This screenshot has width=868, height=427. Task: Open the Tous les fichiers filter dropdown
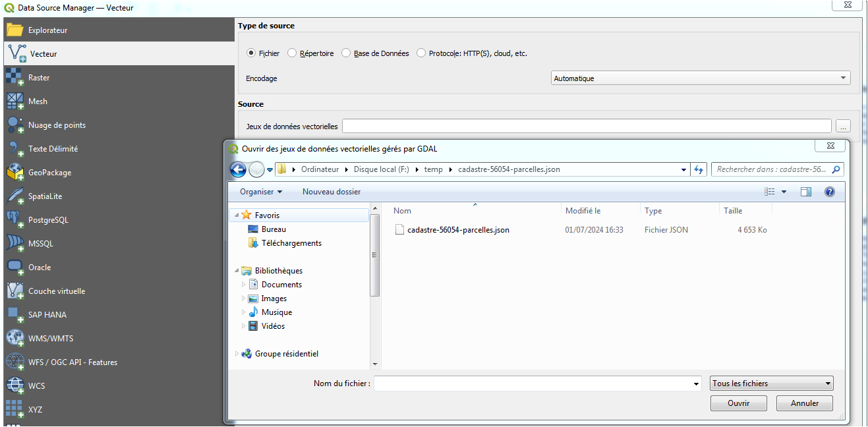[x=772, y=384]
